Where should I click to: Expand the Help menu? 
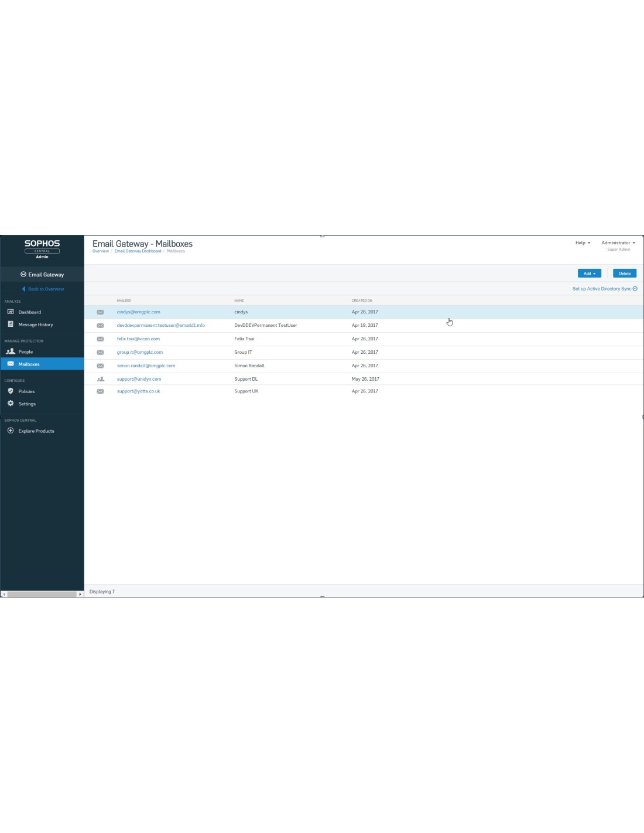[x=583, y=243]
